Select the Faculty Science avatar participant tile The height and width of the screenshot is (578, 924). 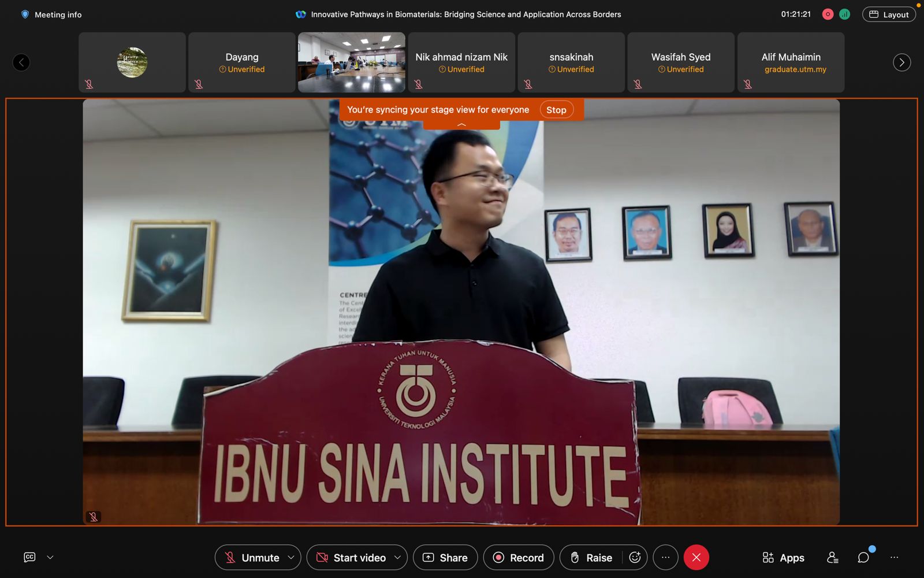(x=132, y=62)
